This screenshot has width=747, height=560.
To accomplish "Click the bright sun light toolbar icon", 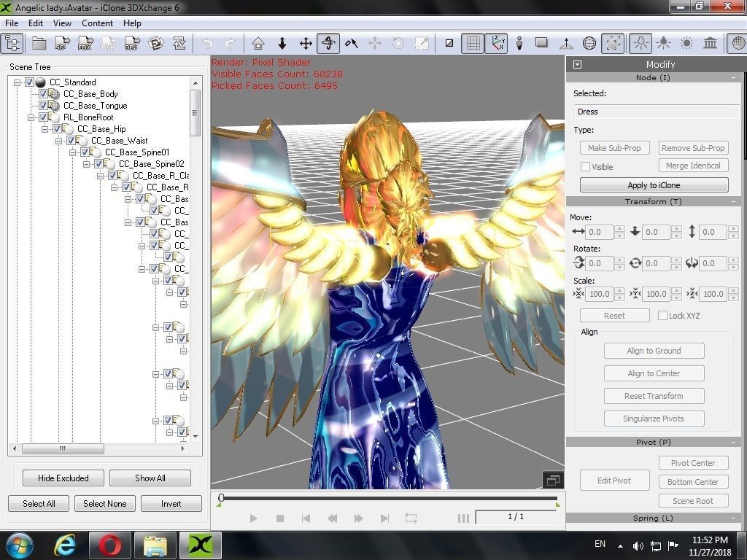I will pos(686,43).
